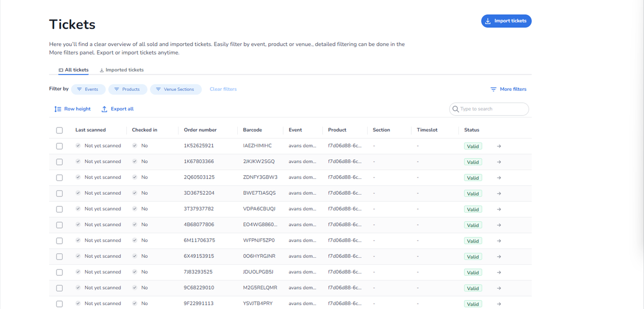
Task: Click the Order number column header
Action: pyautogui.click(x=200, y=130)
